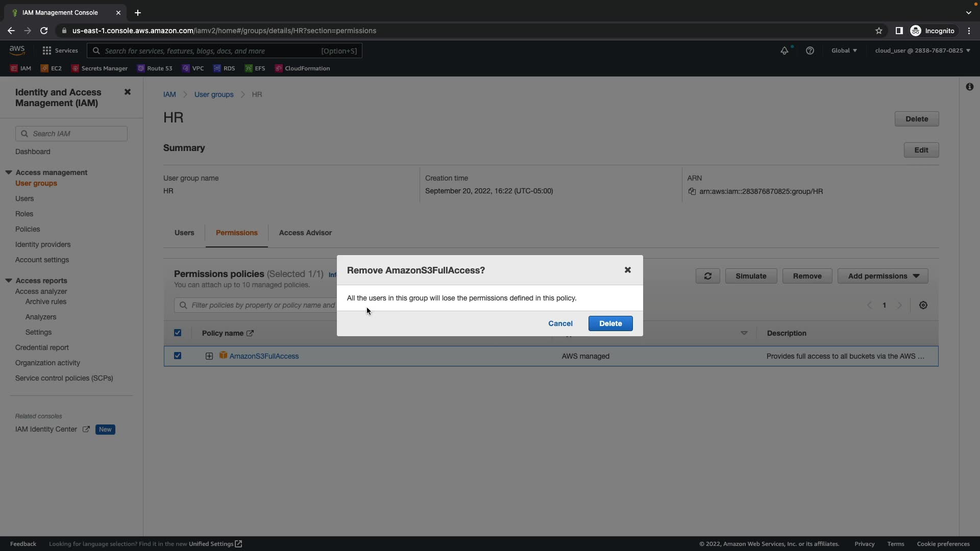Image resolution: width=980 pixels, height=551 pixels.
Task: Bookmark this page with the star icon
Action: (878, 31)
